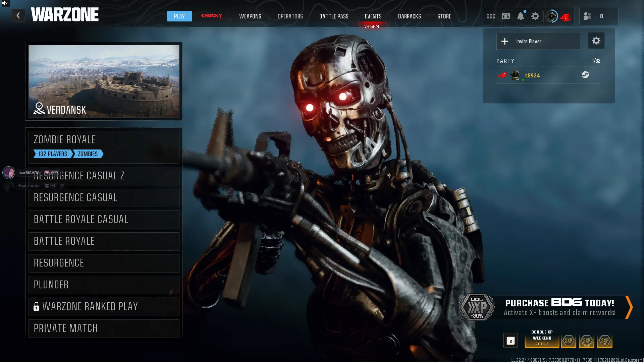
Task: Open the Battle Pass tab
Action: (333, 16)
